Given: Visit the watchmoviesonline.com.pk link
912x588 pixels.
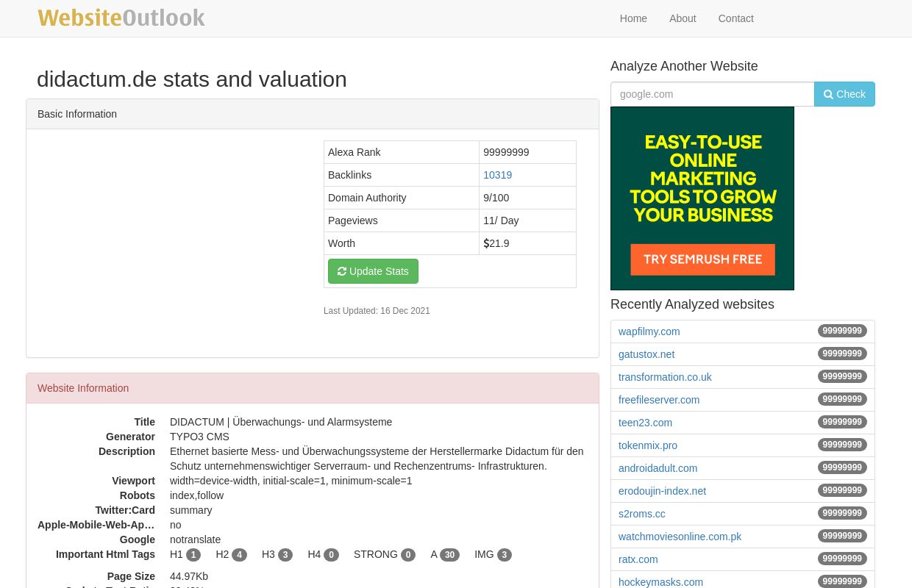Looking at the screenshot, I should coord(680,537).
